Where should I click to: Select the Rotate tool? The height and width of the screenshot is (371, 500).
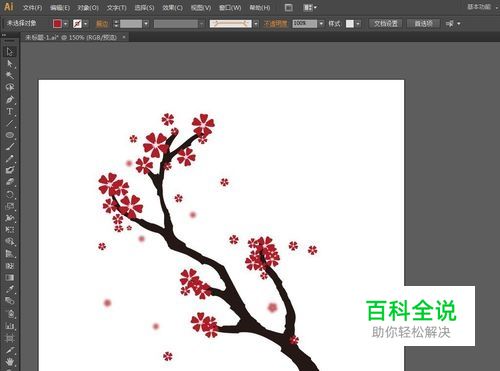10,194
